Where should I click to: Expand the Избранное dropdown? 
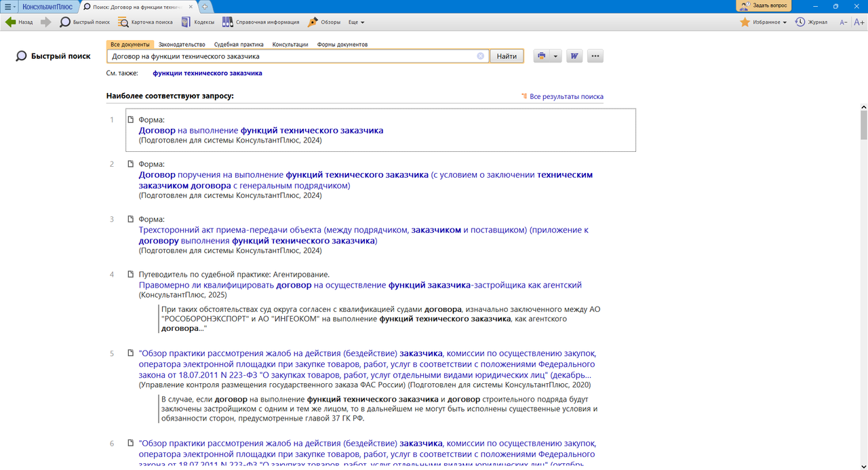click(x=764, y=22)
